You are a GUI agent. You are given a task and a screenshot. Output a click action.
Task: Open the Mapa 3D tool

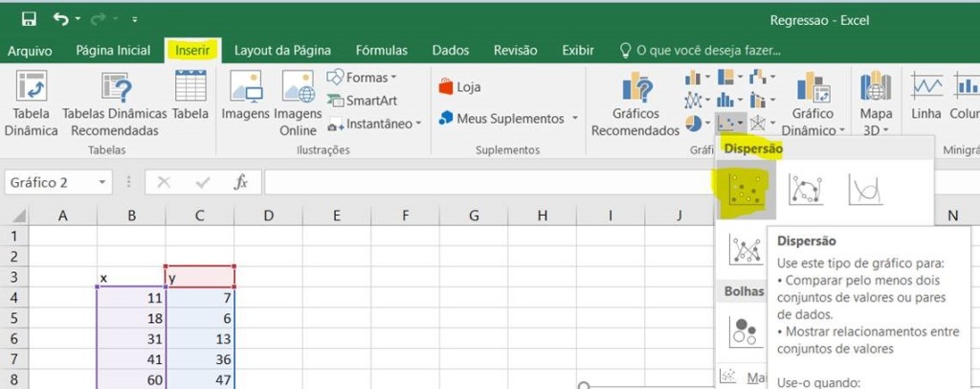coord(876,103)
